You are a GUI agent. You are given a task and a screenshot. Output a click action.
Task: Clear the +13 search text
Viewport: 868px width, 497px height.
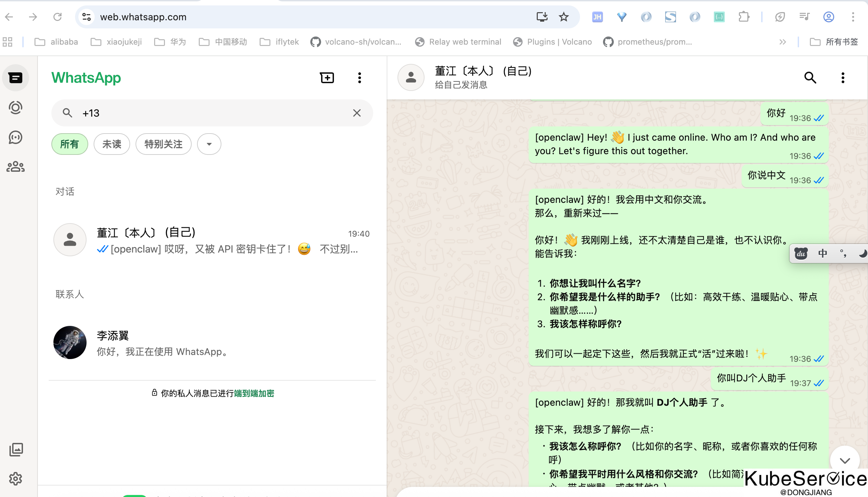click(x=357, y=113)
